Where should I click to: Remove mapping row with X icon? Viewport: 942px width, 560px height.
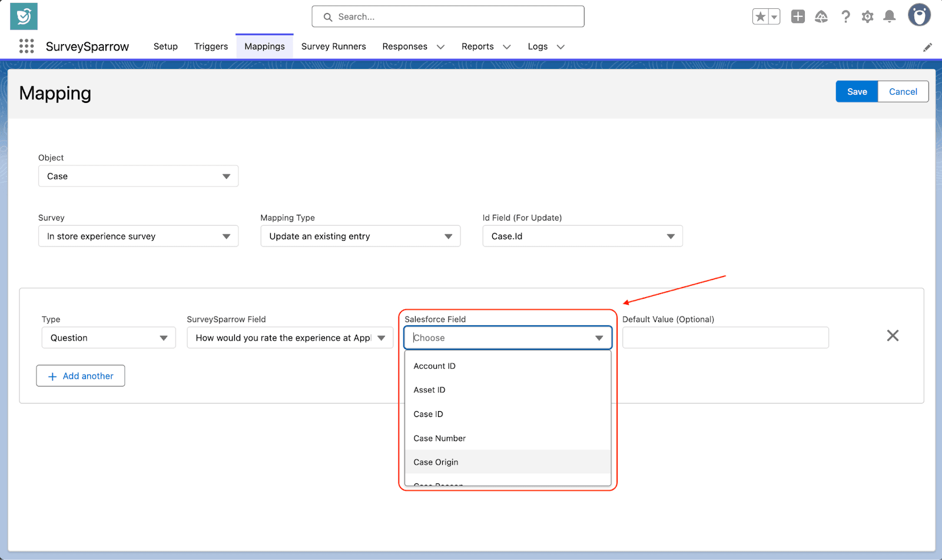pyautogui.click(x=893, y=336)
